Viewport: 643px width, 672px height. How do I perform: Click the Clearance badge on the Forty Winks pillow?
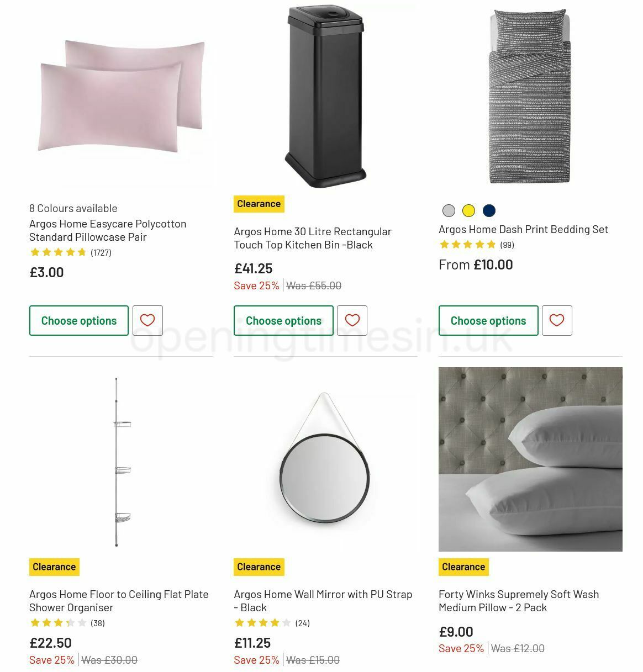[x=463, y=567]
